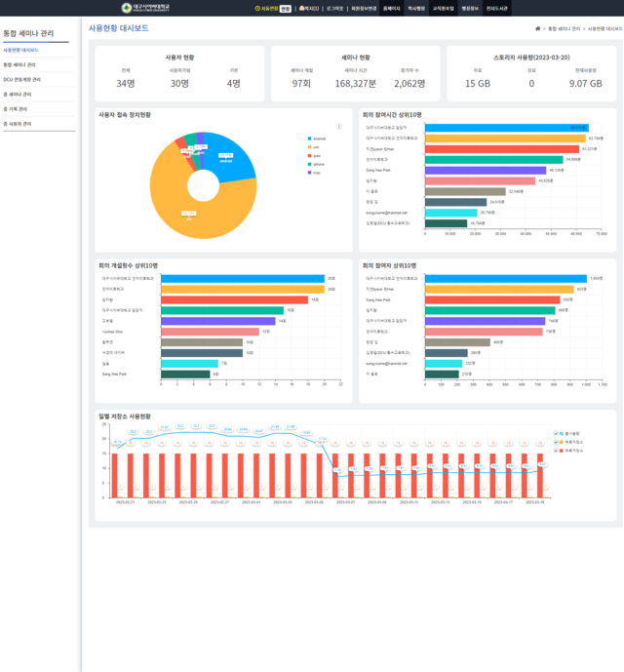Open the 홈페이지 tab in top navigation
Viewport: 624px width, 672px height.
click(391, 8)
